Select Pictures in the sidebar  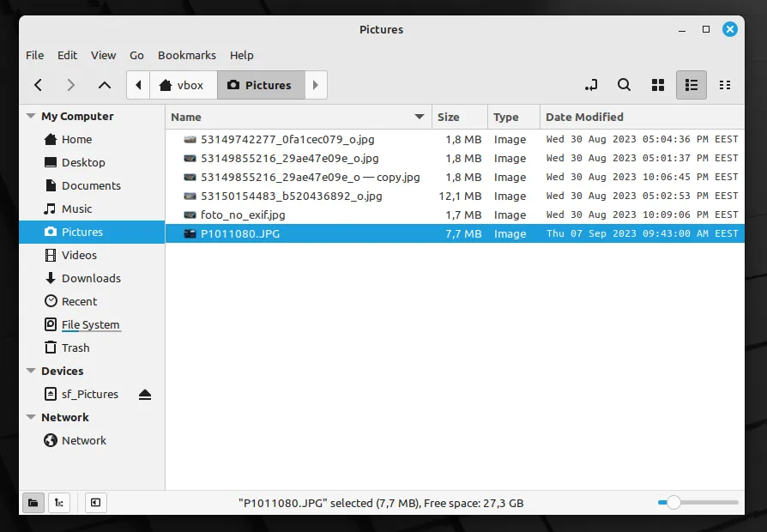(92, 232)
